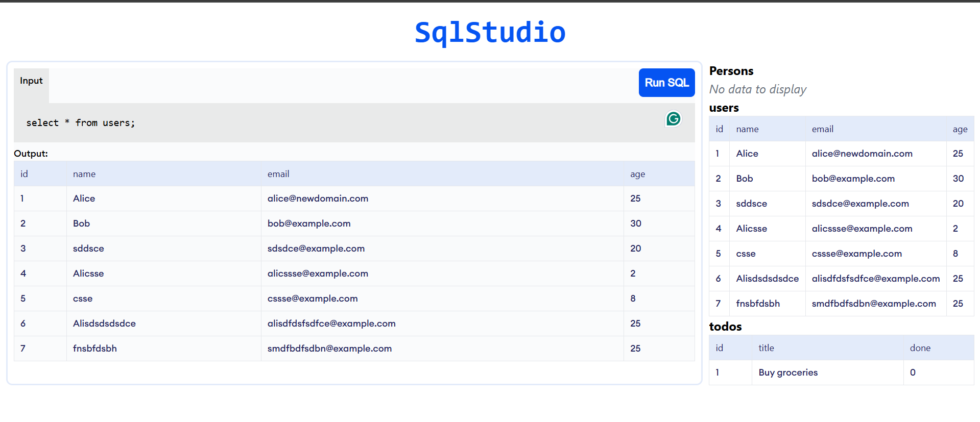
Task: Click the email header in sidebar users table
Action: click(x=876, y=129)
